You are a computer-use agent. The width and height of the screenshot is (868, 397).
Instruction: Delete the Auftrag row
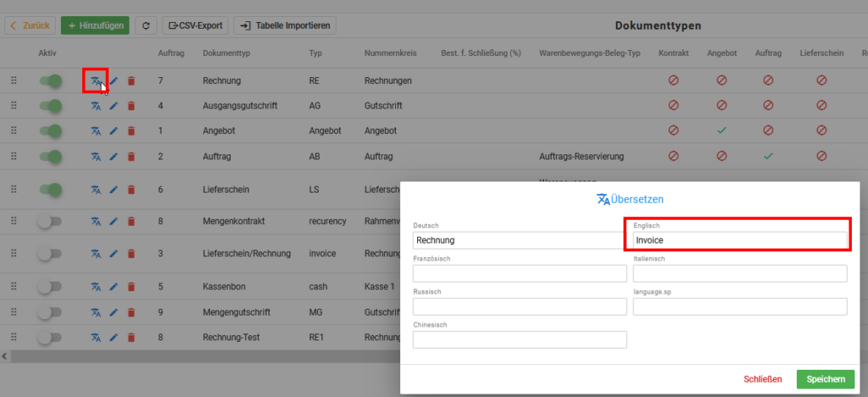tap(131, 157)
